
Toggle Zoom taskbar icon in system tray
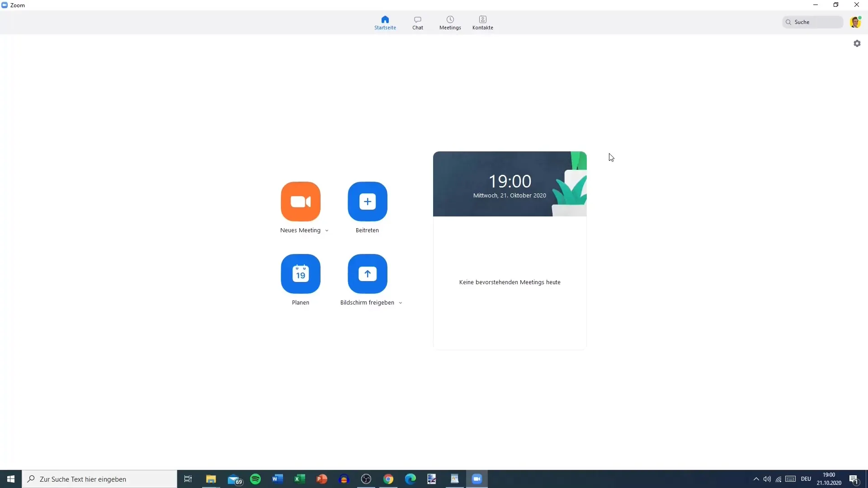tap(477, 479)
